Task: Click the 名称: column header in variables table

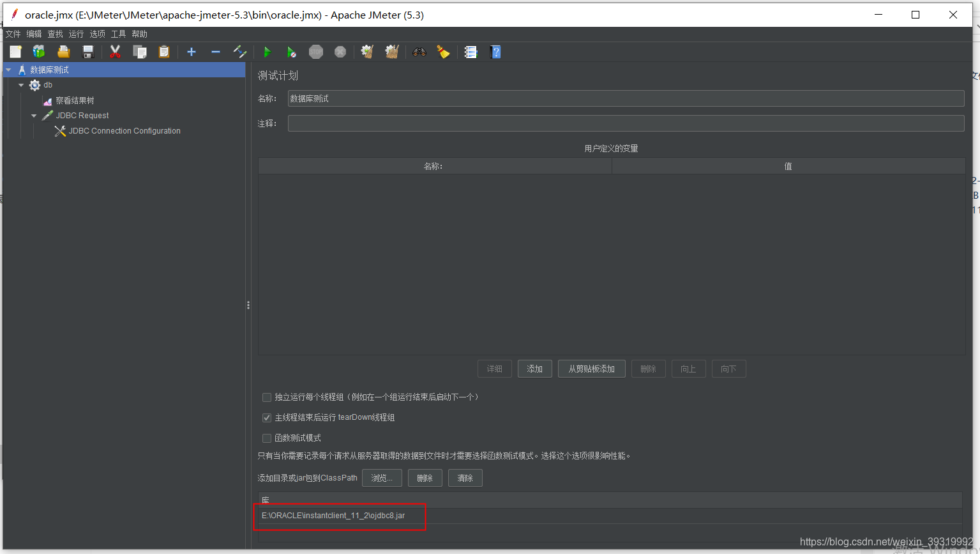Action: 435,166
